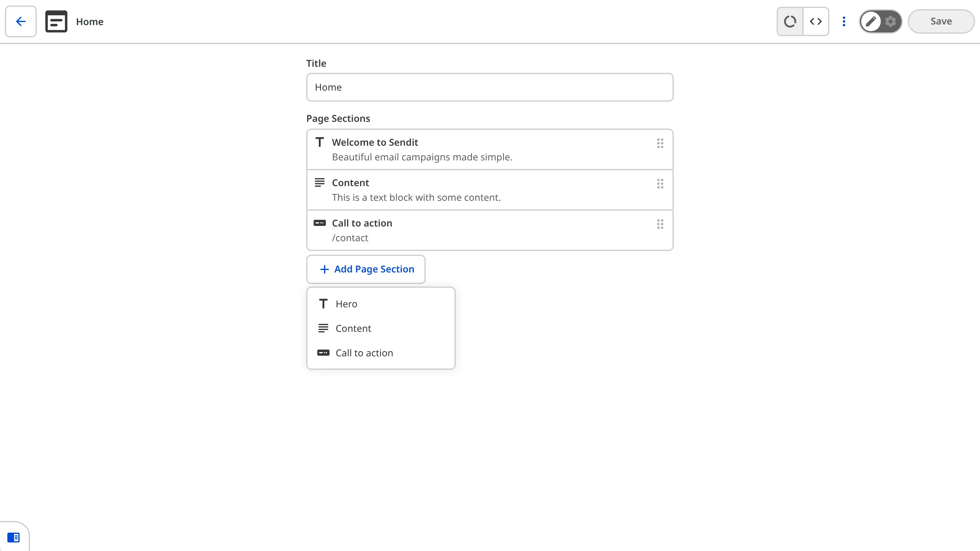Screen dimensions: 980x551
Task: Click the circular refresh status icon
Action: [790, 21]
